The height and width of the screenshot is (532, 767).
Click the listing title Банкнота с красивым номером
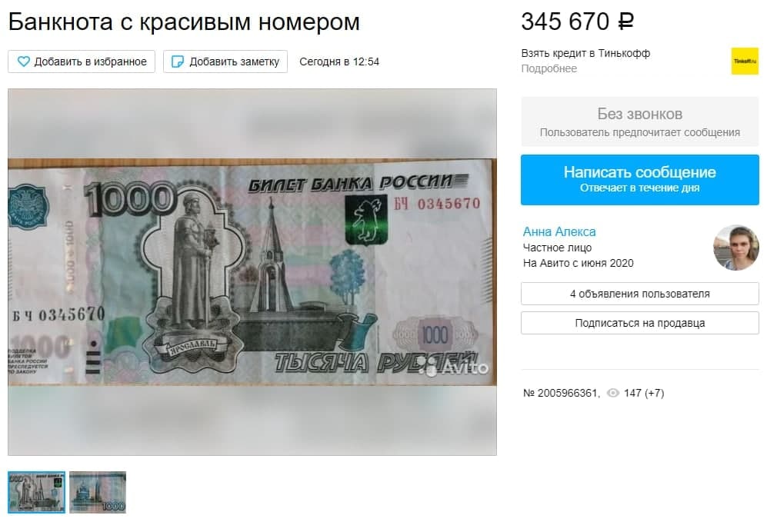pos(184,22)
